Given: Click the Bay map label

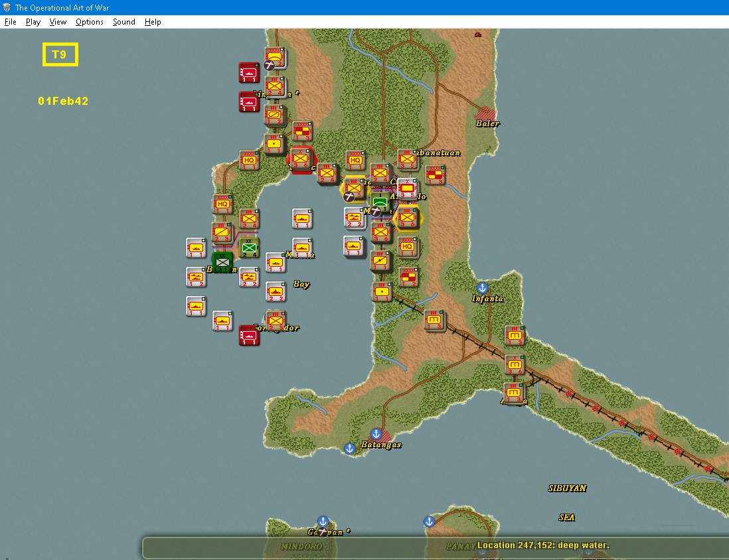Looking at the screenshot, I should pyautogui.click(x=301, y=284).
